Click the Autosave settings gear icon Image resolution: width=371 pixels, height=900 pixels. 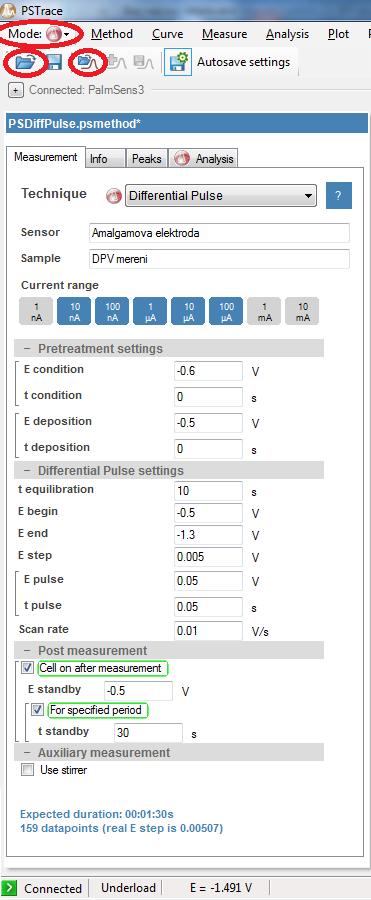178,62
